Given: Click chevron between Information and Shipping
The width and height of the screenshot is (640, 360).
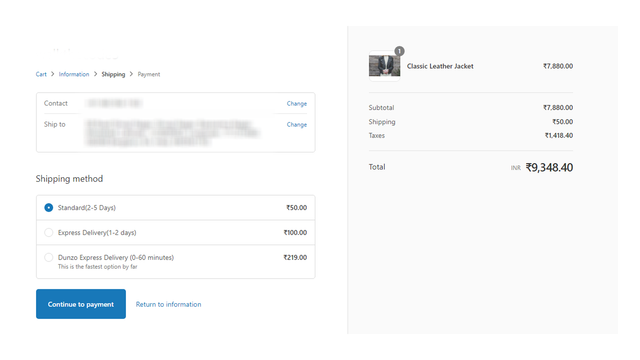Looking at the screenshot, I should point(96,74).
